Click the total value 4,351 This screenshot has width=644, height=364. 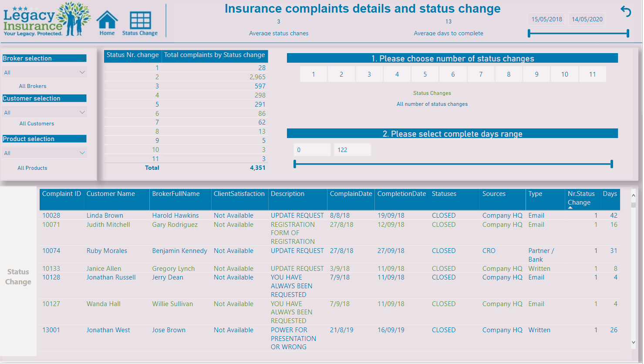click(258, 168)
